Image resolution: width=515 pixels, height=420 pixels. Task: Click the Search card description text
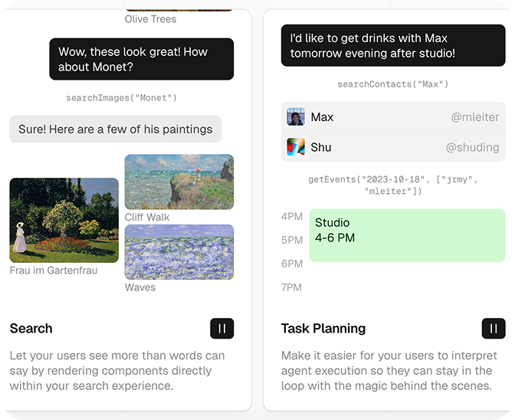coord(117,371)
